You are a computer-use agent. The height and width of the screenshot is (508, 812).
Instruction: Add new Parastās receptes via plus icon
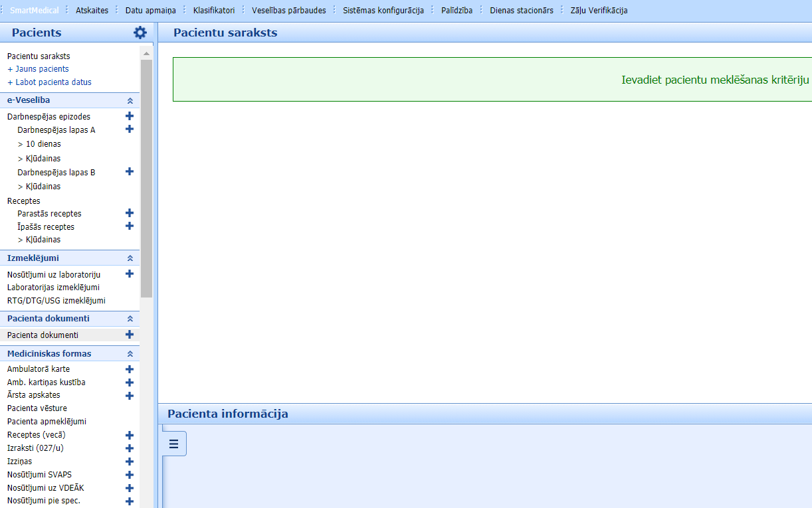(x=130, y=213)
